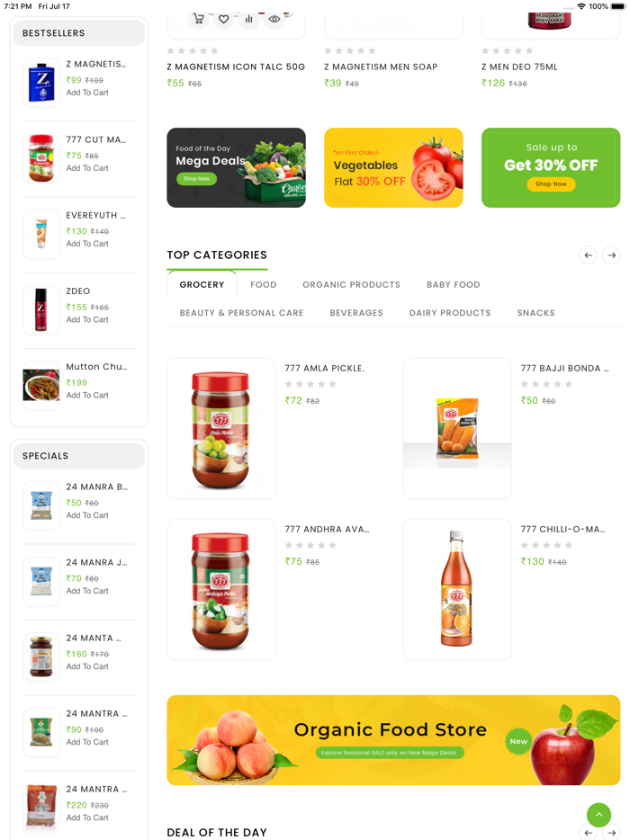Image resolution: width=630 pixels, height=840 pixels.
Task: Switch to Organic Products tab
Action: (x=351, y=284)
